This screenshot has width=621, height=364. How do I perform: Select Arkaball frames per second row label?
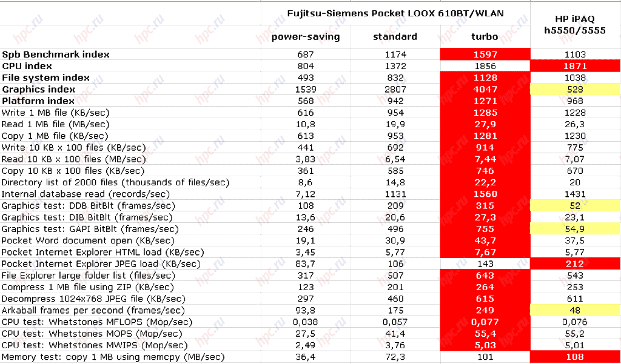(x=93, y=311)
